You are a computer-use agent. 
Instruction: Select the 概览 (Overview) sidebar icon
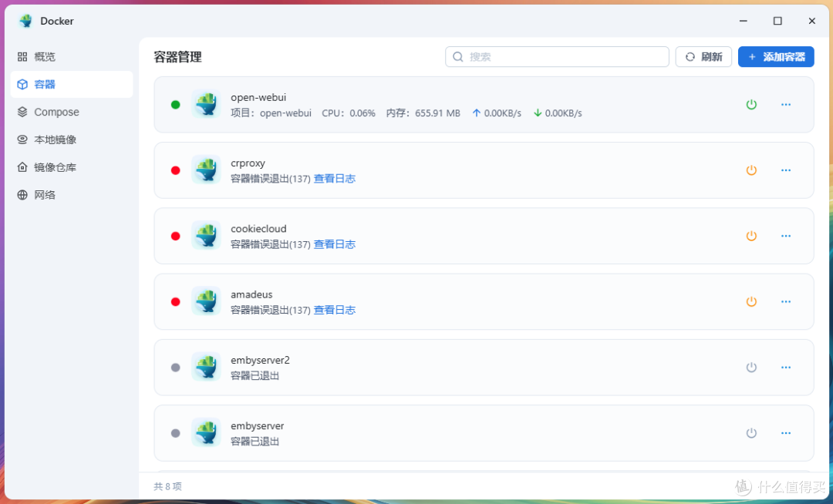22,56
